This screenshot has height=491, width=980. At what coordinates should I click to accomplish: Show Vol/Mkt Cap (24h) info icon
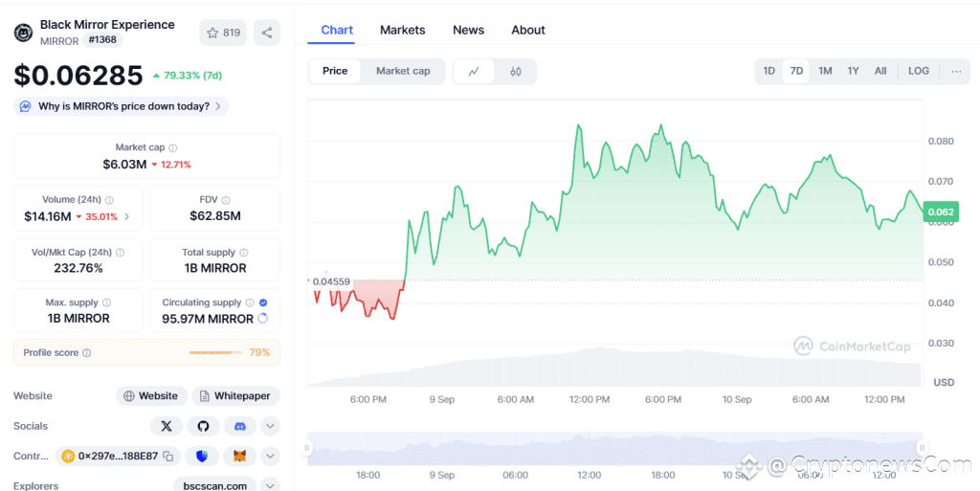click(x=120, y=253)
